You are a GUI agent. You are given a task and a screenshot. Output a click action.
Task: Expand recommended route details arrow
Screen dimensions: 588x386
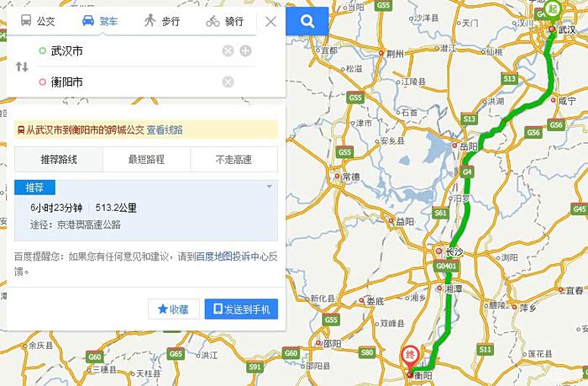point(270,187)
